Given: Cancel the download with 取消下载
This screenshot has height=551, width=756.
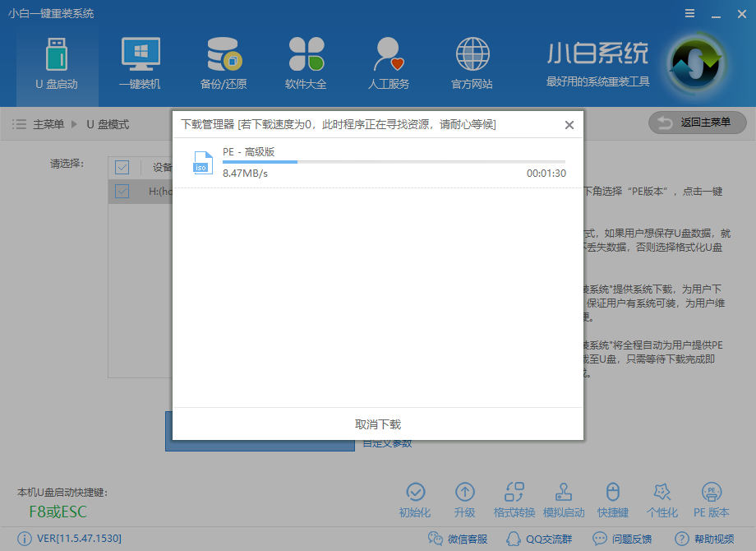Looking at the screenshot, I should (377, 424).
